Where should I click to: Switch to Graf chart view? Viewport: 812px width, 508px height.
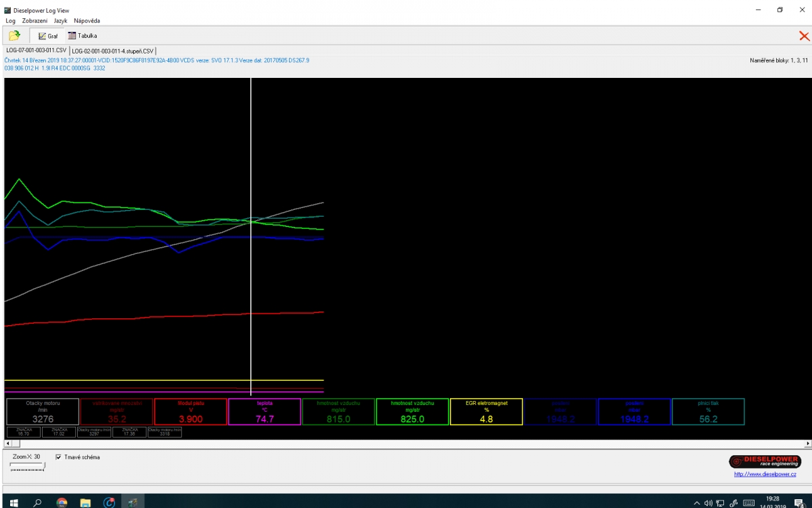(48, 36)
